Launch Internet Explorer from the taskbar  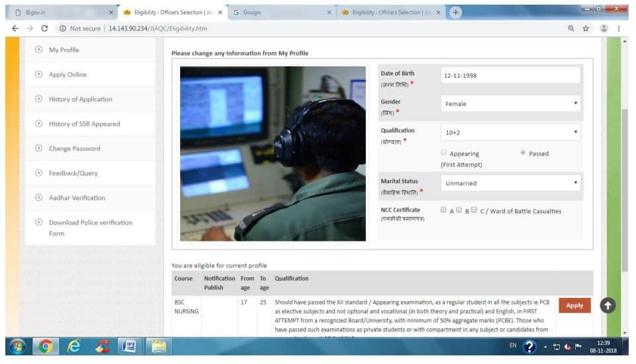(x=73, y=346)
